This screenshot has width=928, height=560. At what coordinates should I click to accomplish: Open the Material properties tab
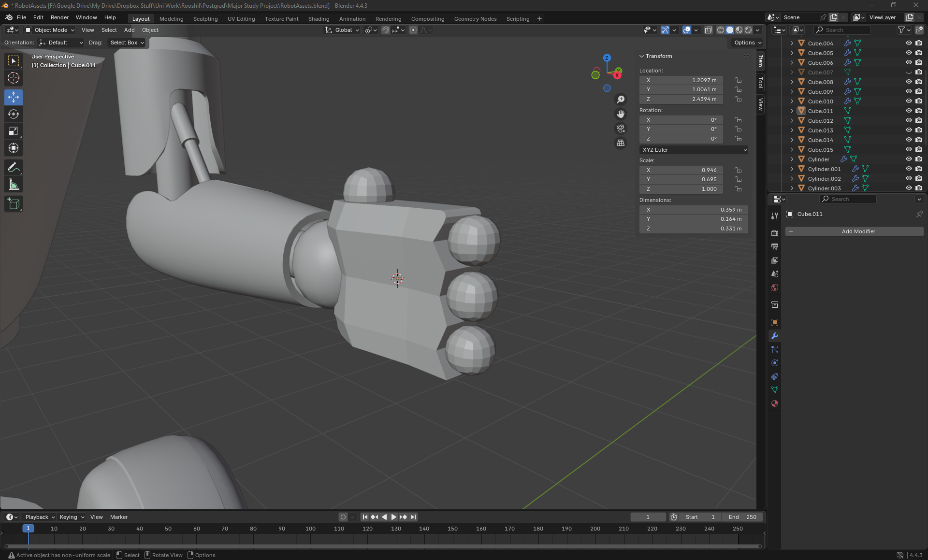pos(775,403)
